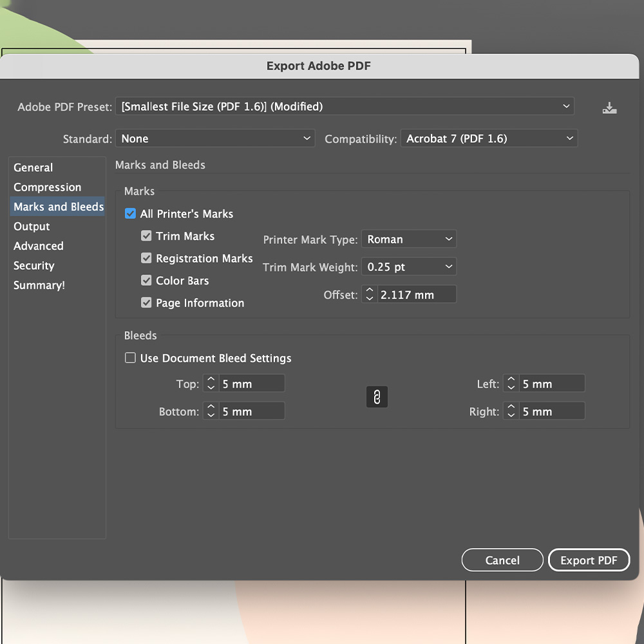Click the Left bleed stepper arrows

[x=511, y=383]
